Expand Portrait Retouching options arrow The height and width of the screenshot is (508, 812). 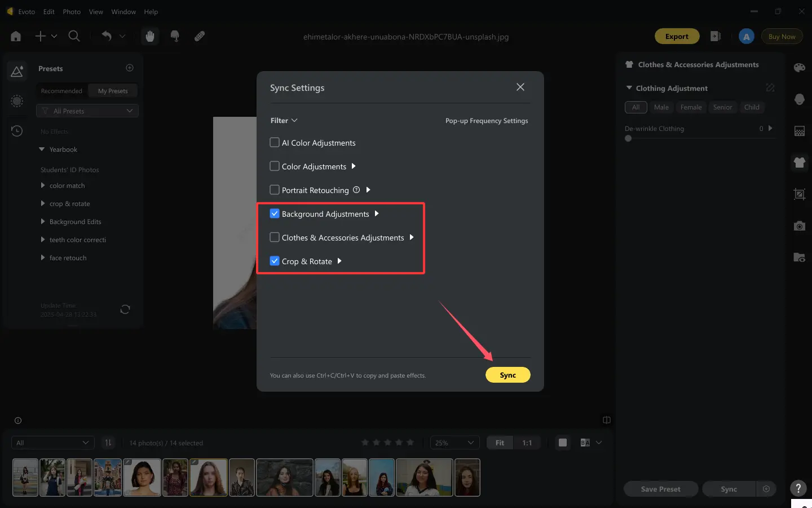click(368, 190)
